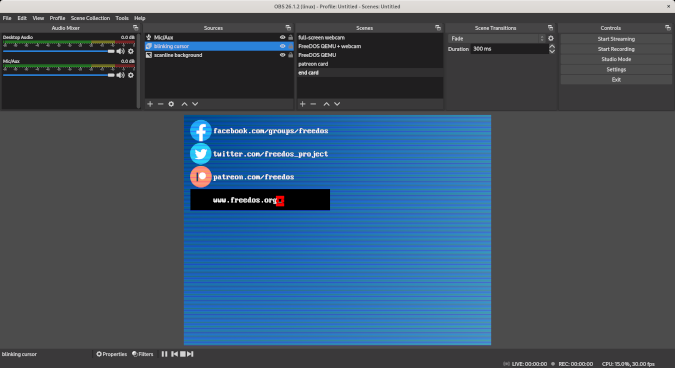Open the Profile menu

point(57,18)
